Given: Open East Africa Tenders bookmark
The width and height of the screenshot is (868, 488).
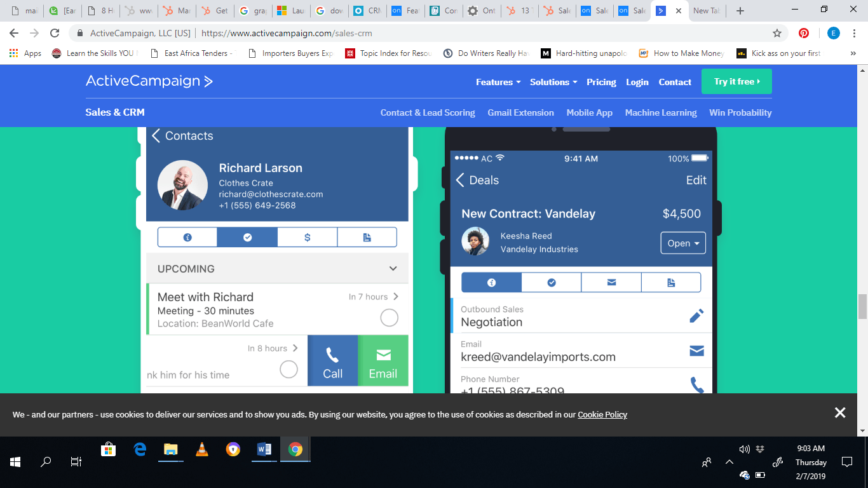Looking at the screenshot, I should pyautogui.click(x=191, y=53).
